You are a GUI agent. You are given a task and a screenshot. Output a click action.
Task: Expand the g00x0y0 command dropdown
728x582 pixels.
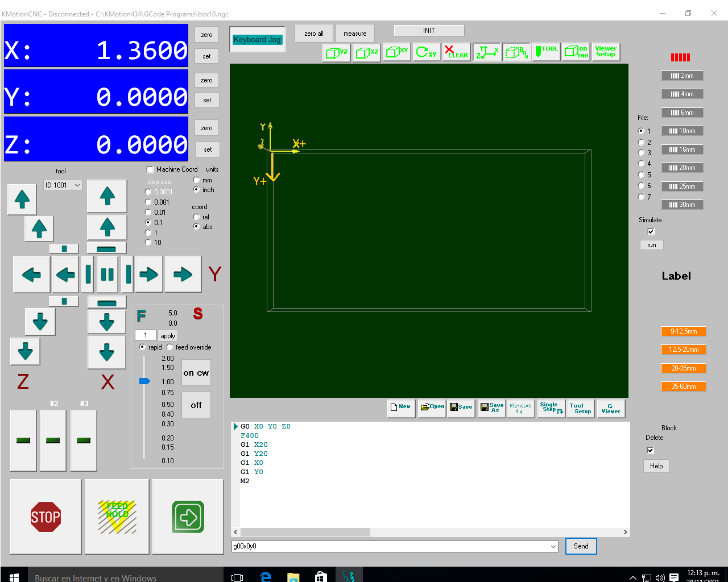point(553,547)
